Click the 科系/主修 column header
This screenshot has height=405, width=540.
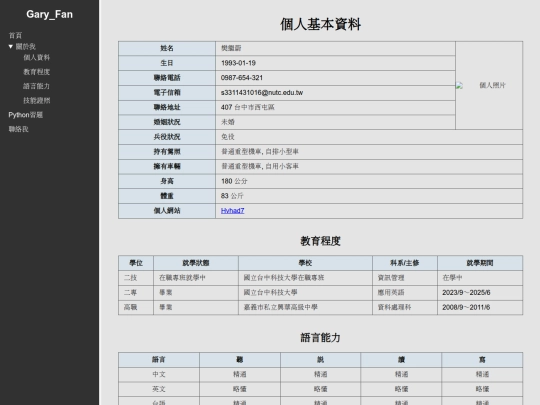tap(405, 263)
